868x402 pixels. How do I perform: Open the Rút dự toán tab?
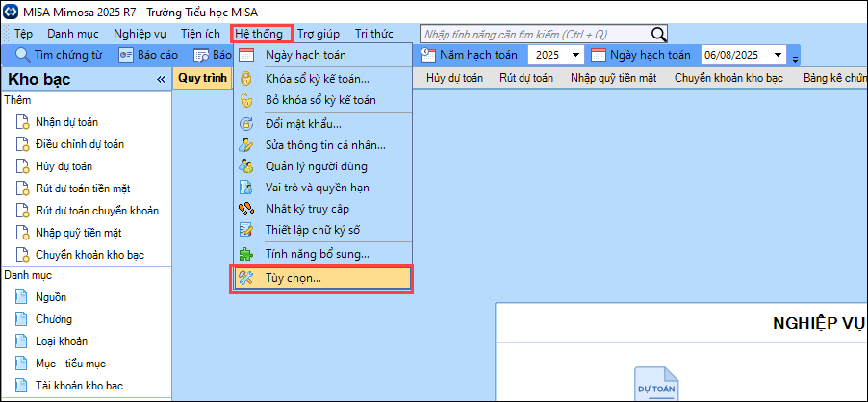coord(526,78)
